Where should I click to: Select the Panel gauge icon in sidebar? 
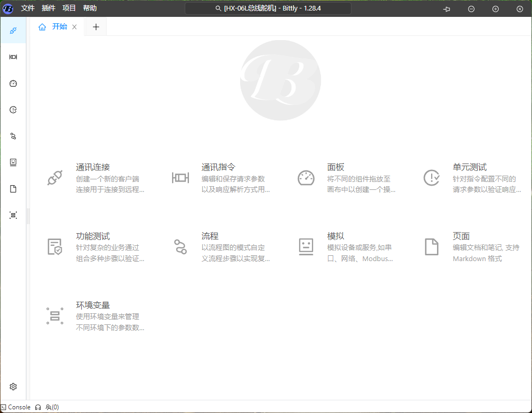point(13,83)
